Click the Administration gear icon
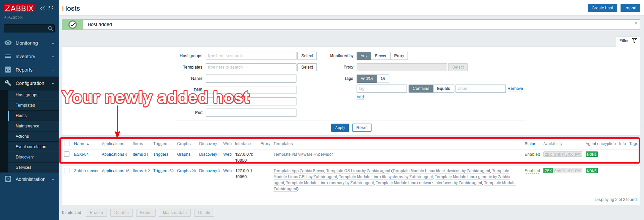644x220 pixels. (x=8, y=179)
